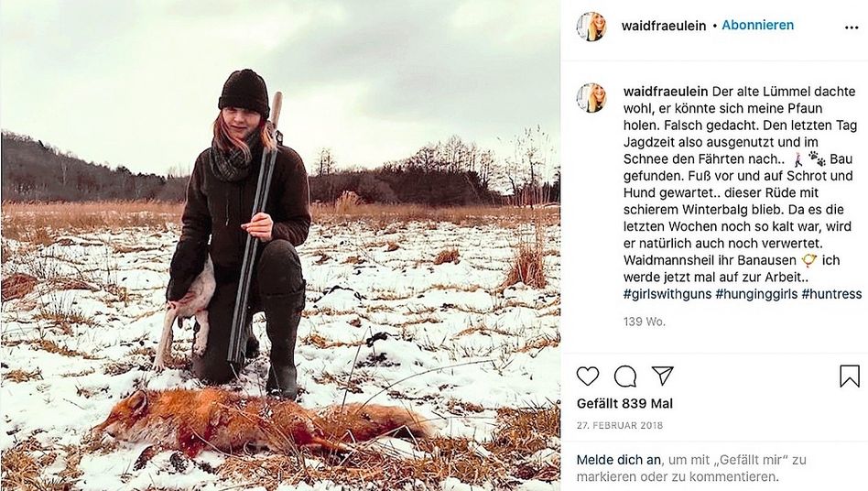Open waidfraeulein avatar in post header

coord(591,26)
